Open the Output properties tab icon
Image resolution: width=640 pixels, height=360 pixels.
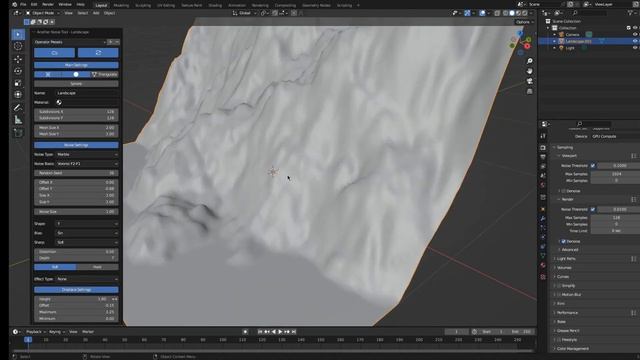tap(543, 157)
